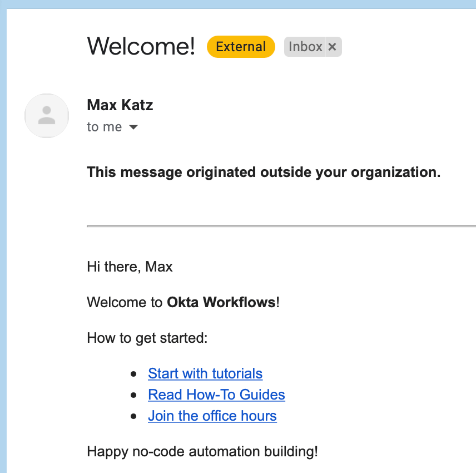This screenshot has height=473, width=476.
Task: Click the "originated outside your organization" warning
Action: coord(264,173)
